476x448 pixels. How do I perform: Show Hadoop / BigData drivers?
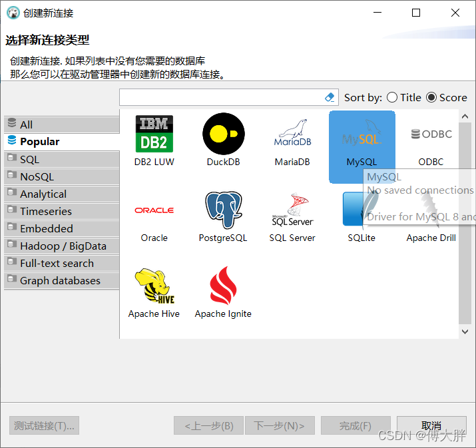coord(62,246)
